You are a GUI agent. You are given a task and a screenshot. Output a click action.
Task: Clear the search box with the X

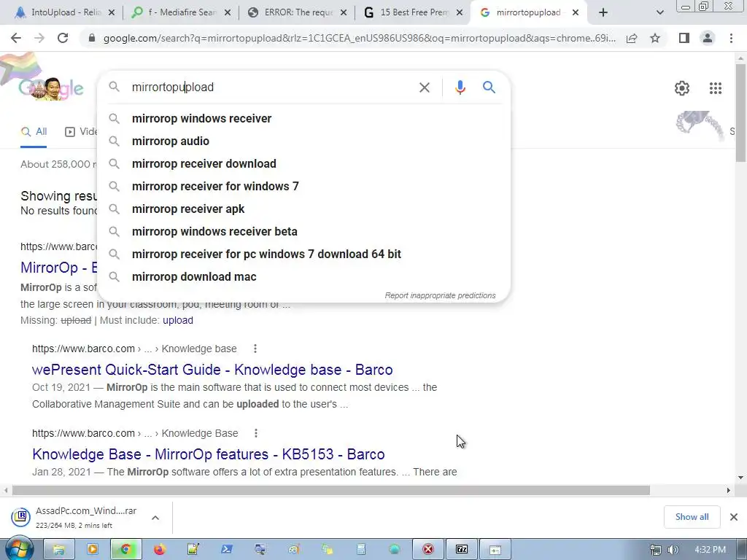pos(424,87)
